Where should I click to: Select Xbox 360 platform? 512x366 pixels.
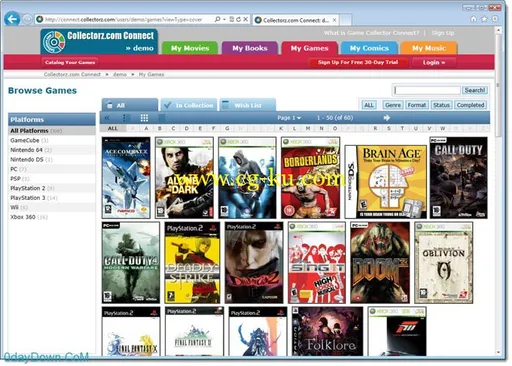52,217
